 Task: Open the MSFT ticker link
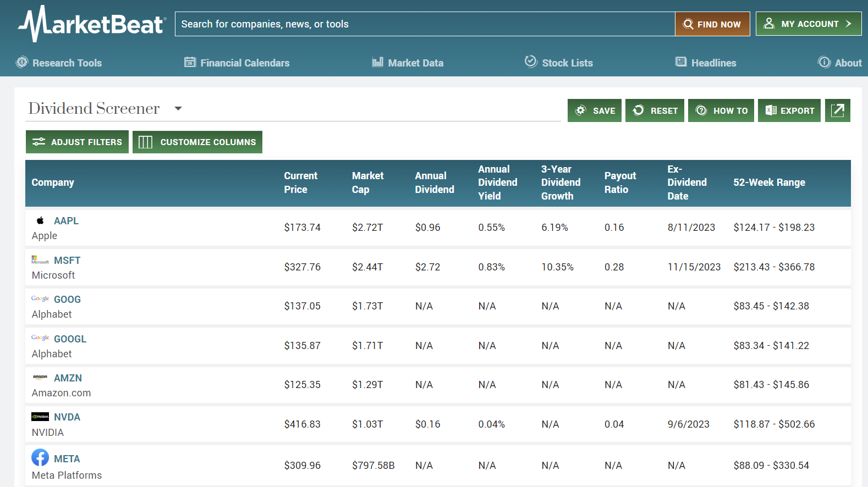coord(67,261)
